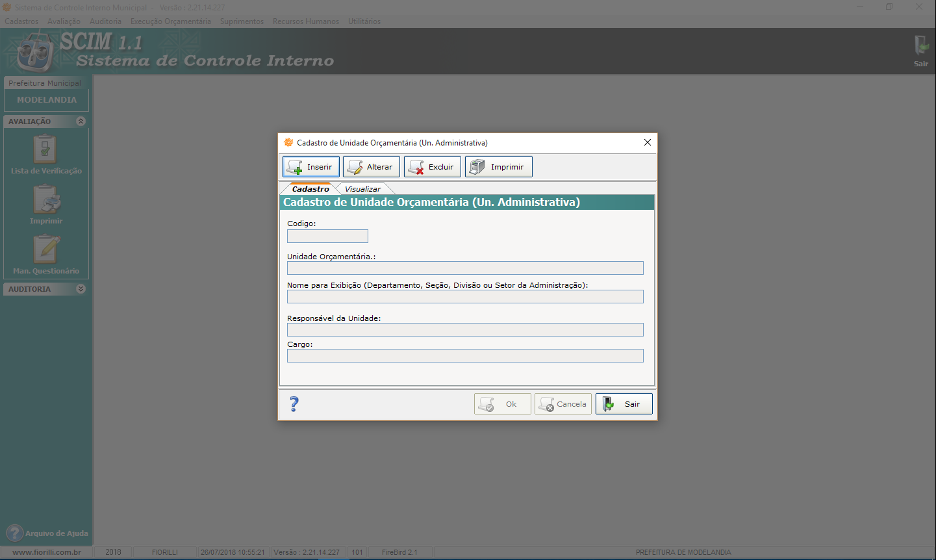Viewport: 936px width, 560px height.
Task: Expand the AUDITORIA sidebar section
Action: (81, 289)
